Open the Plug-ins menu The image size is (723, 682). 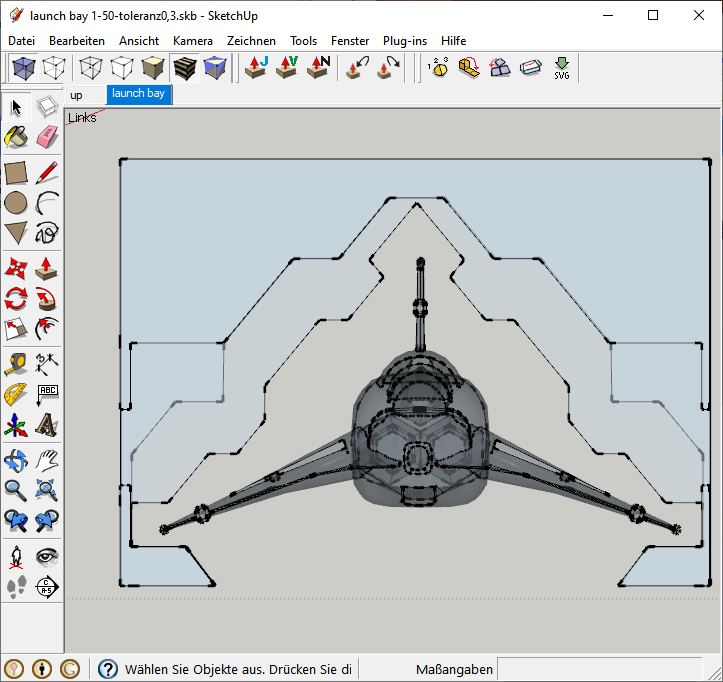tap(405, 41)
